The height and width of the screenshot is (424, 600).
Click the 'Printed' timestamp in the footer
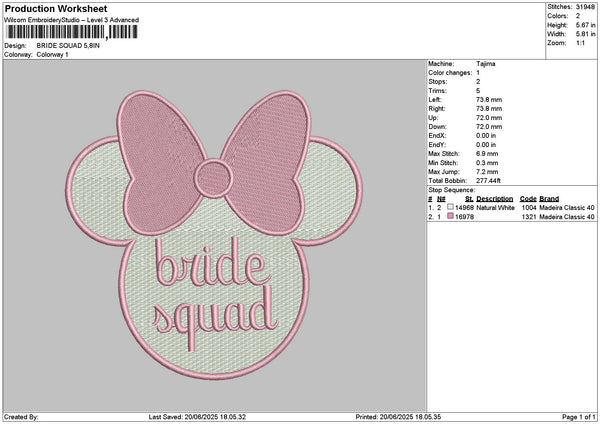coord(398,417)
